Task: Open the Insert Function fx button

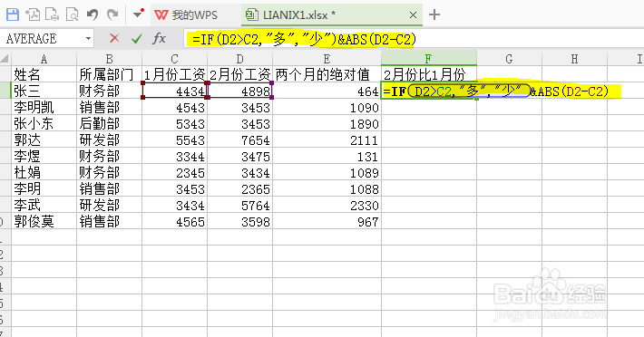Action: (159, 39)
